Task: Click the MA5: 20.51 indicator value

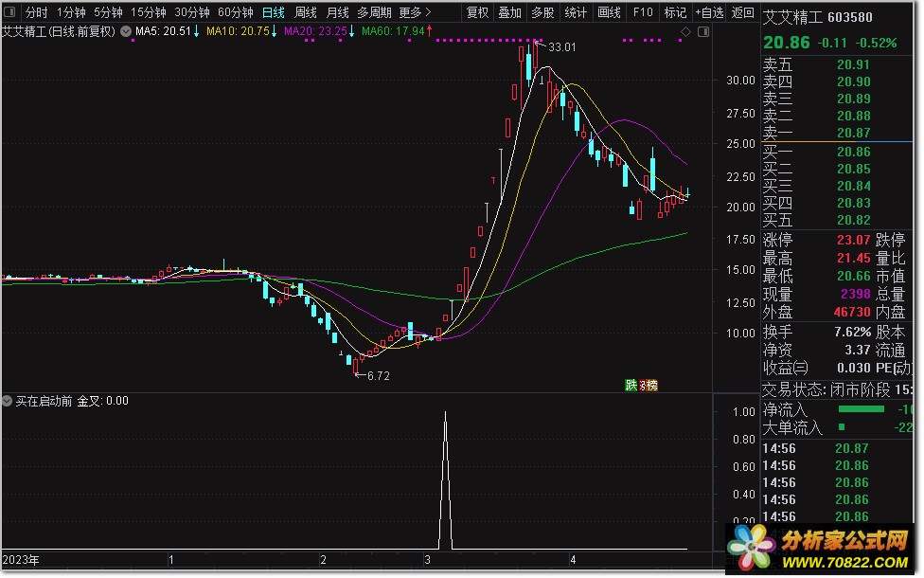Action: pyautogui.click(x=168, y=31)
